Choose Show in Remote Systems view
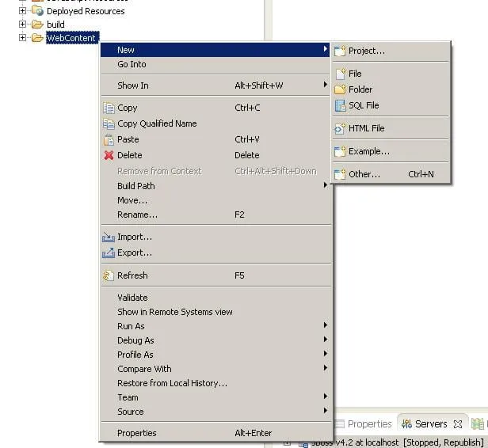The height and width of the screenshot is (448, 488). tap(215, 312)
